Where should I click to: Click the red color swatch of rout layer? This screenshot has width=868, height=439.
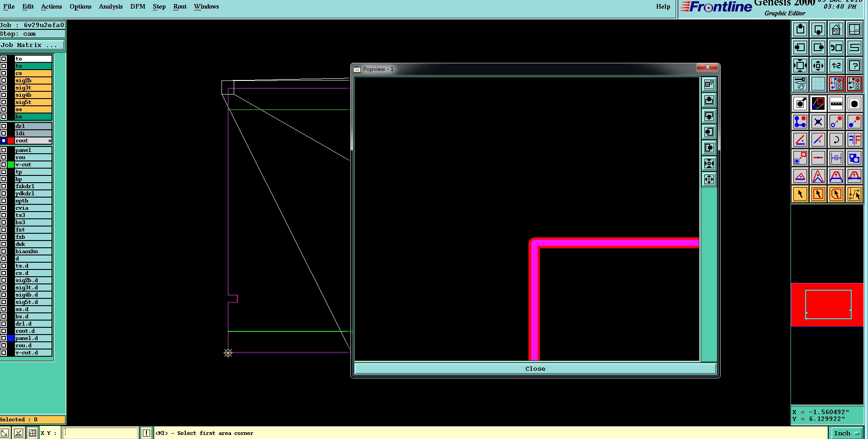(x=11, y=141)
